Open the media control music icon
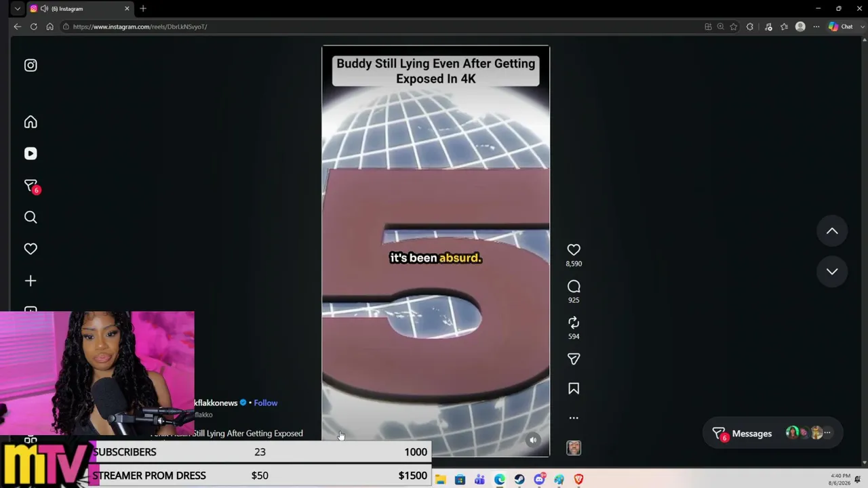 tap(768, 26)
